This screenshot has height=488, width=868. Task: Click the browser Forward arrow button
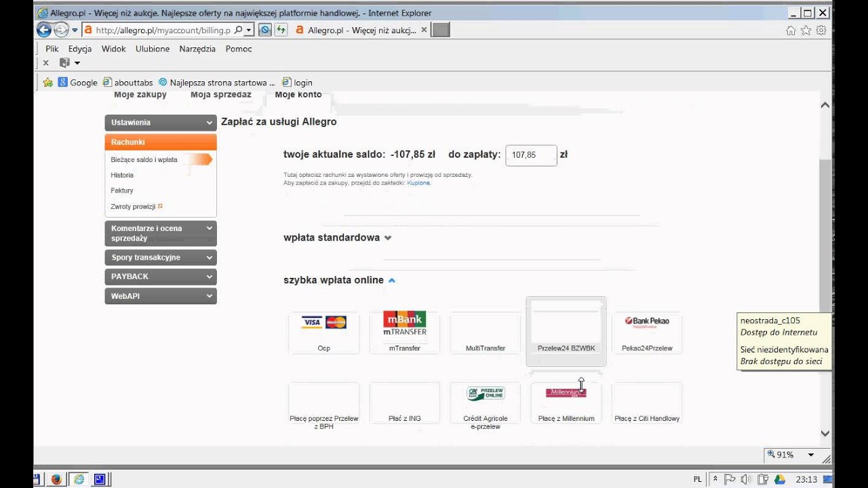(x=61, y=30)
